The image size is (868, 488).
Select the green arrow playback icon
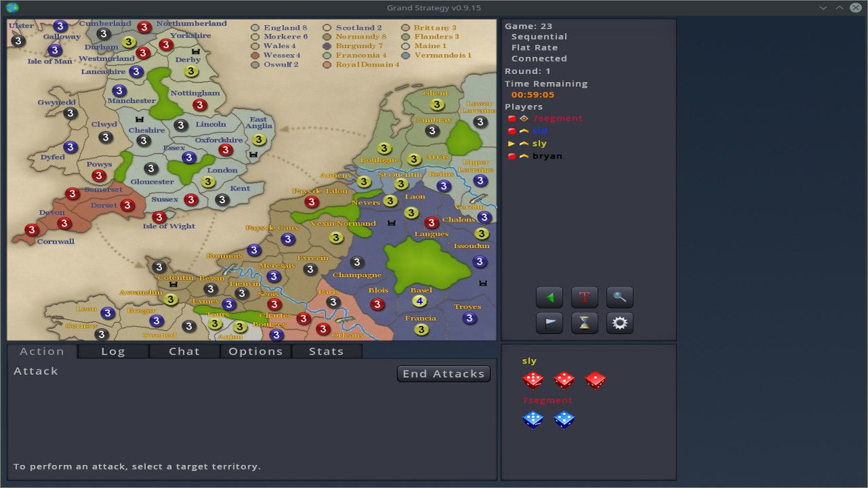549,297
